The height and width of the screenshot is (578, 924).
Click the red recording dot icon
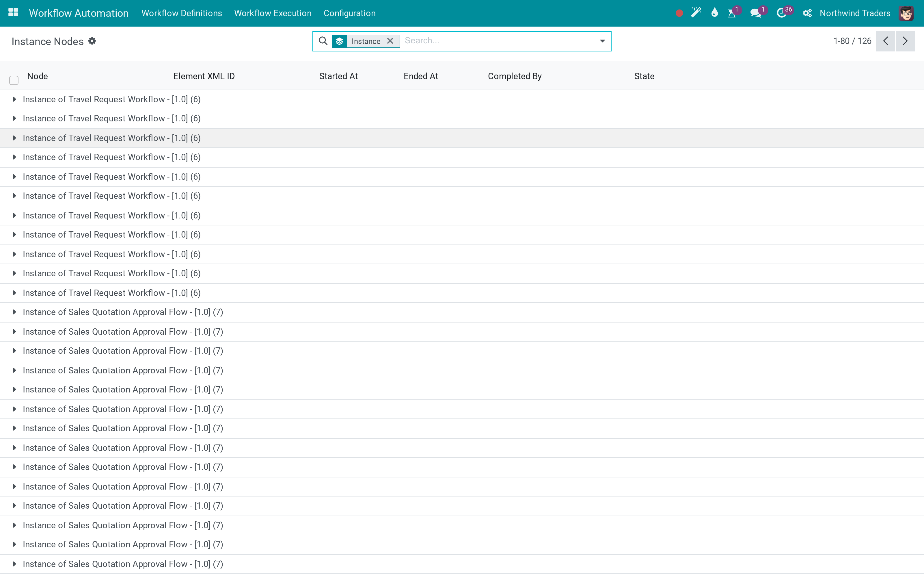(679, 13)
